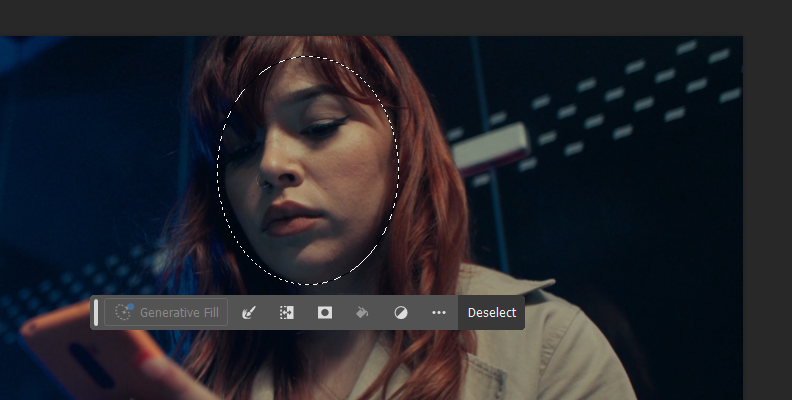
Task: Click the contextual task bar drag handle
Action: 96,312
